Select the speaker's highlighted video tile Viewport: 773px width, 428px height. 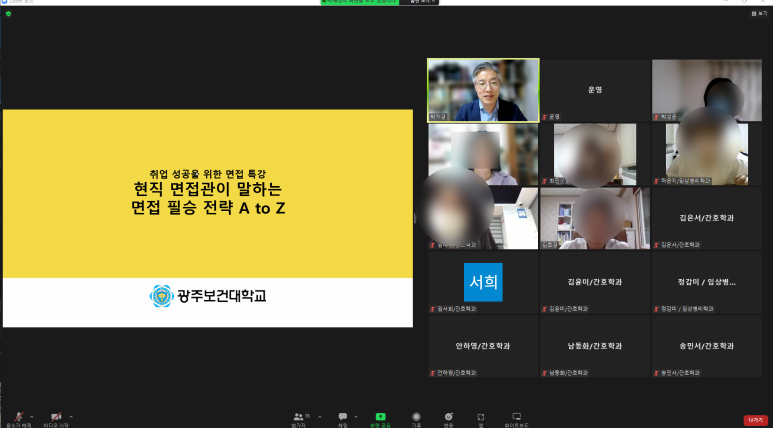click(x=483, y=90)
